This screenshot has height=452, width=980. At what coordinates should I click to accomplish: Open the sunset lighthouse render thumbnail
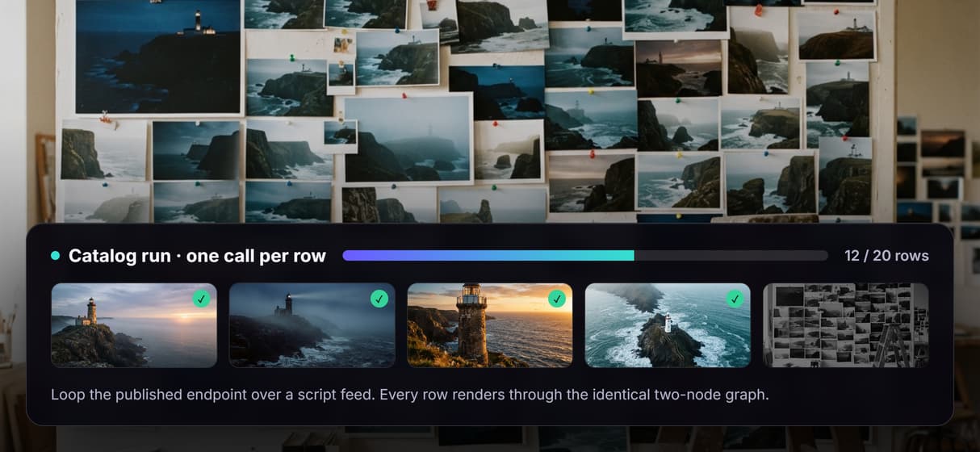pos(134,325)
